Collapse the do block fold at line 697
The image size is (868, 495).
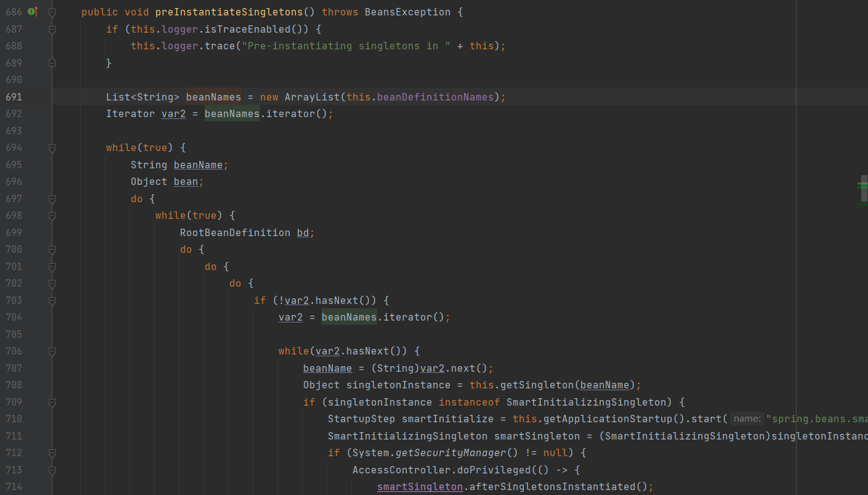(52, 198)
